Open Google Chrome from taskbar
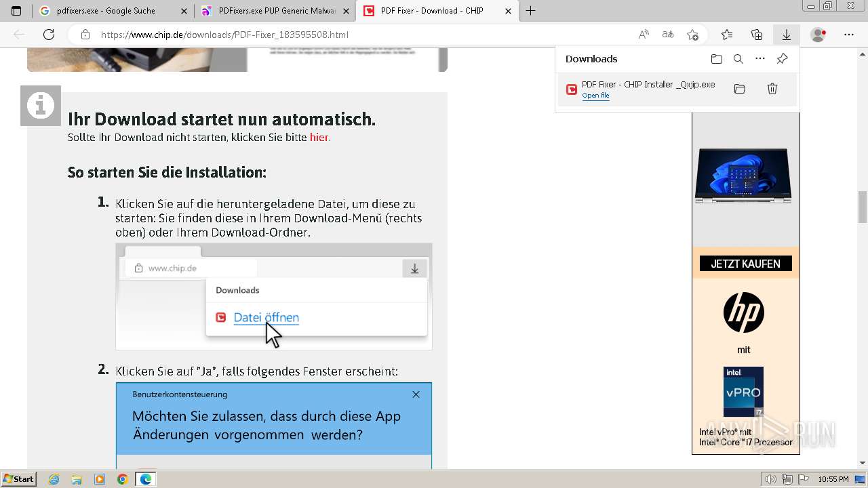This screenshot has height=488, width=868. (x=123, y=479)
